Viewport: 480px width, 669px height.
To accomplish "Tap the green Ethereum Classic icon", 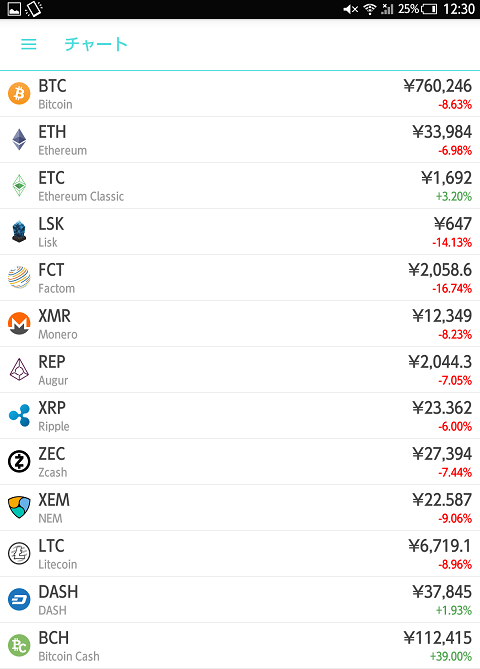I will pos(19,186).
